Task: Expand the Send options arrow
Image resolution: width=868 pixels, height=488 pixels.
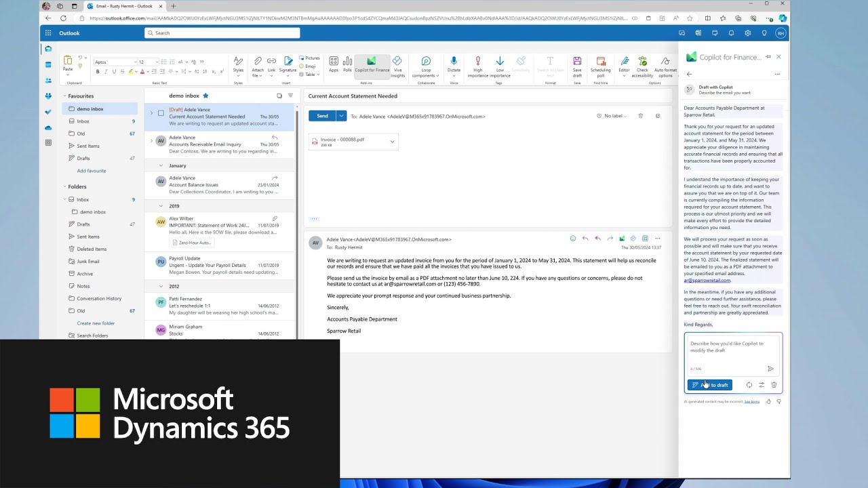Action: coord(341,116)
